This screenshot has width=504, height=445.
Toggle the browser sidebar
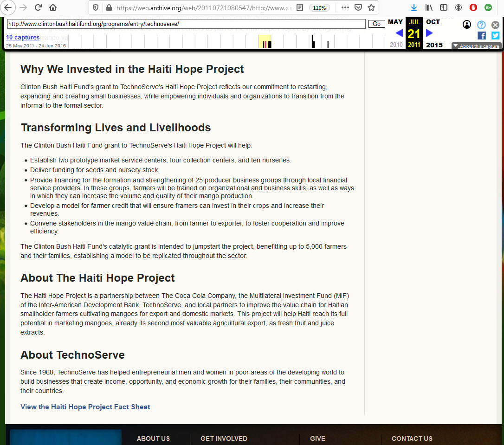444,8
